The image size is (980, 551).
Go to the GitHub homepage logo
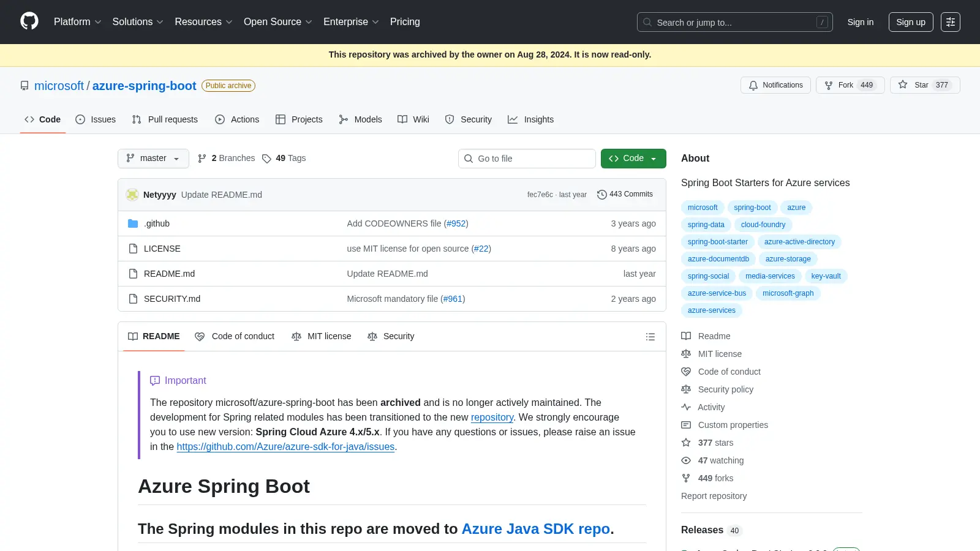pos(29,21)
